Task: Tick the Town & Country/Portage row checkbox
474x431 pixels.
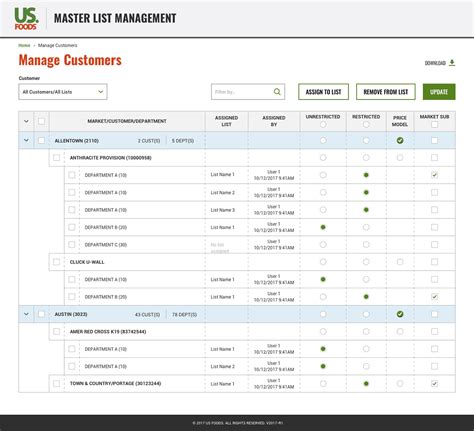Action: point(56,384)
